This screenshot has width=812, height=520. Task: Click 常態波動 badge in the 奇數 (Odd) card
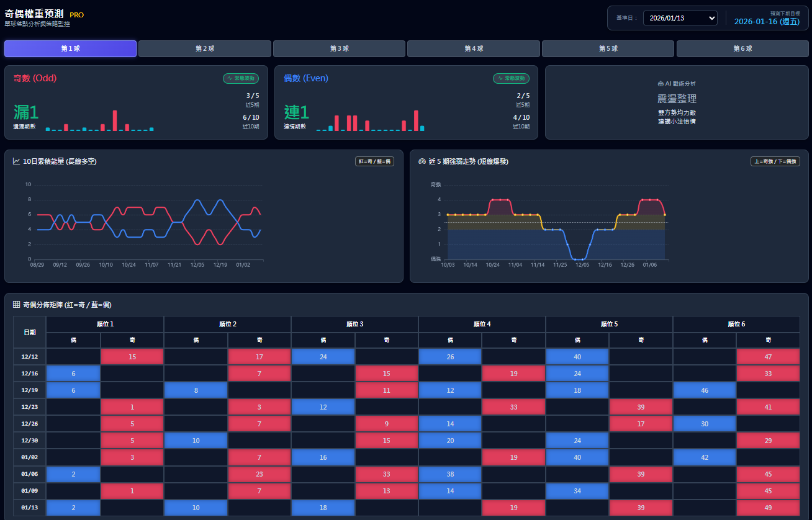(241, 79)
